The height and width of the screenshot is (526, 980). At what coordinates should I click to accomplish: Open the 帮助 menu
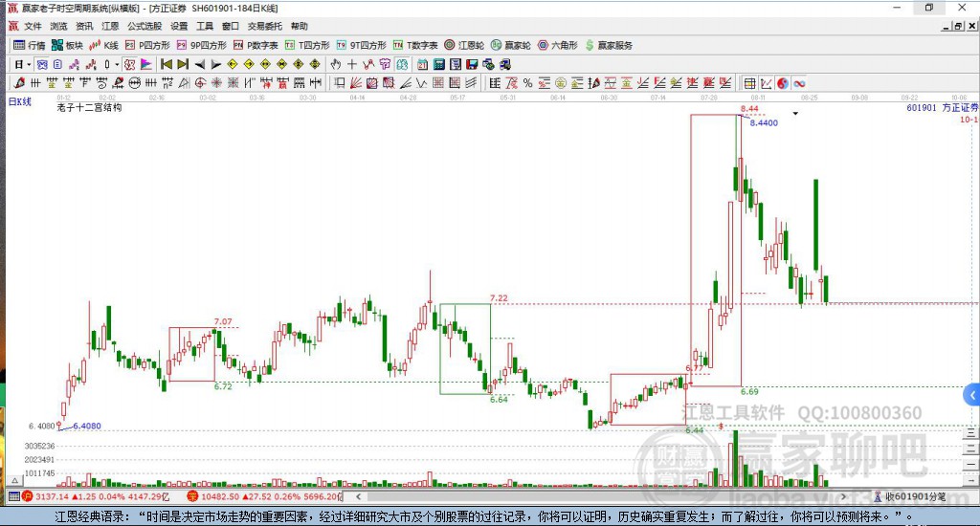[x=300, y=26]
